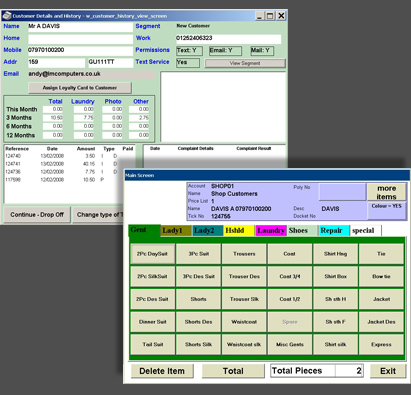Add a 3Pc Suit item
The height and width of the screenshot is (395, 411).
(198, 254)
